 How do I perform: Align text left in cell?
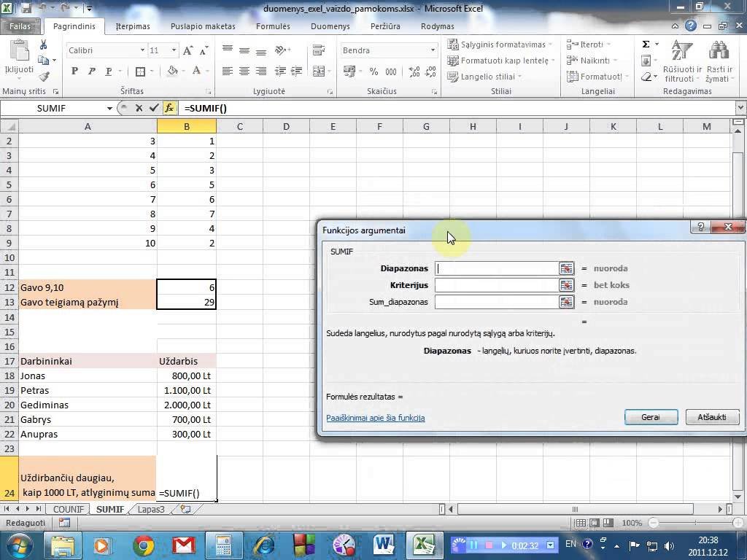tap(228, 71)
